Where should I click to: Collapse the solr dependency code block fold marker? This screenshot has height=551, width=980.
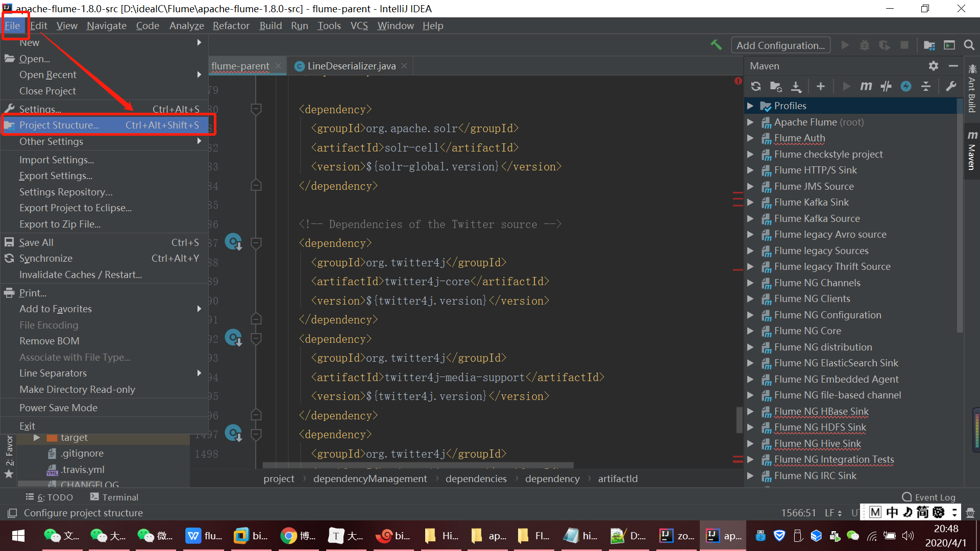click(256, 109)
